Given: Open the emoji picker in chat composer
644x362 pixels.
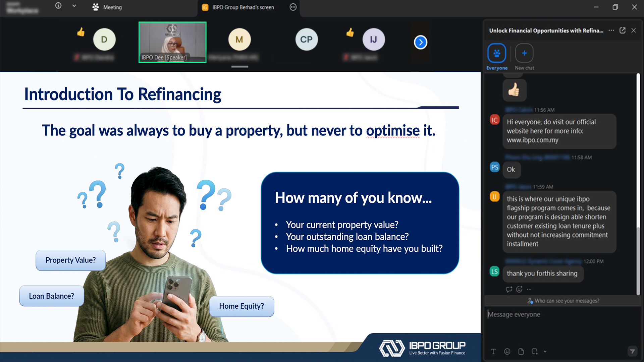Looking at the screenshot, I should point(507,351).
